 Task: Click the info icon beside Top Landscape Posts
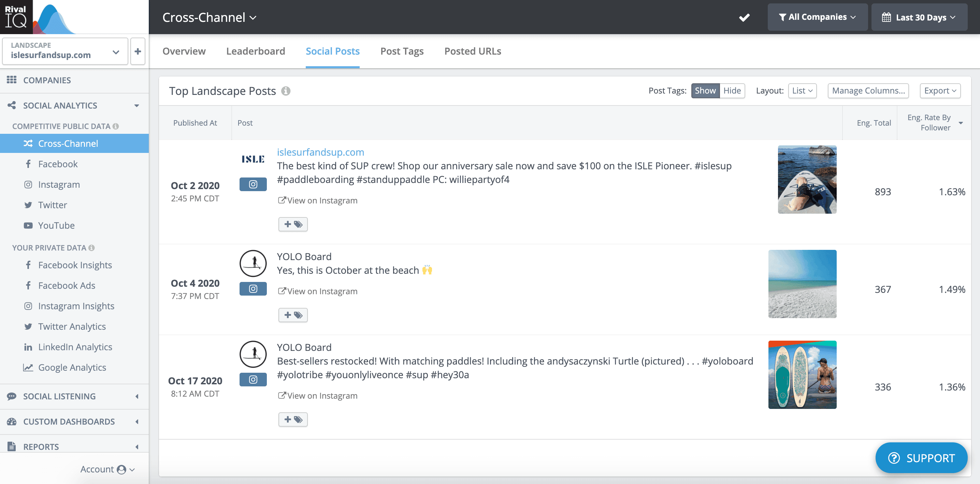pos(286,91)
